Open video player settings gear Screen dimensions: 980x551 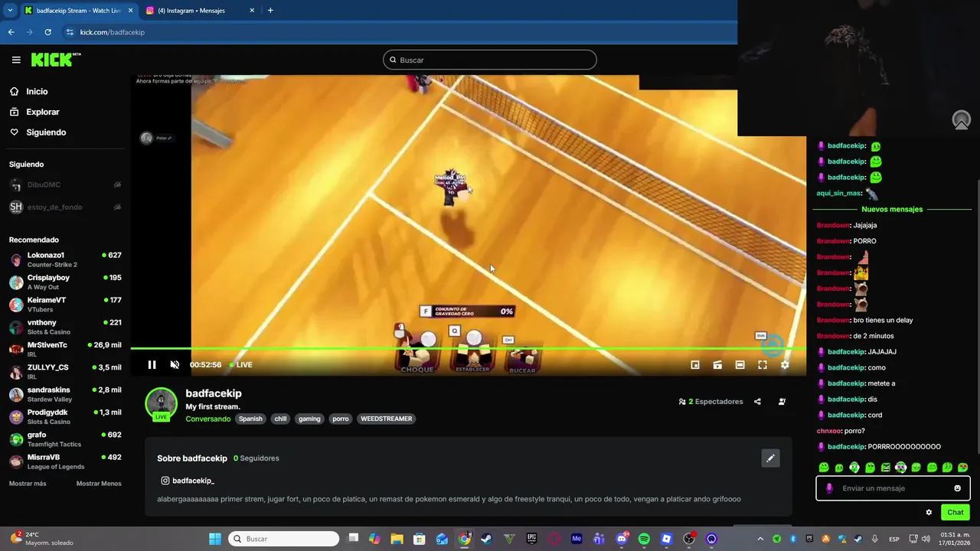[785, 365]
